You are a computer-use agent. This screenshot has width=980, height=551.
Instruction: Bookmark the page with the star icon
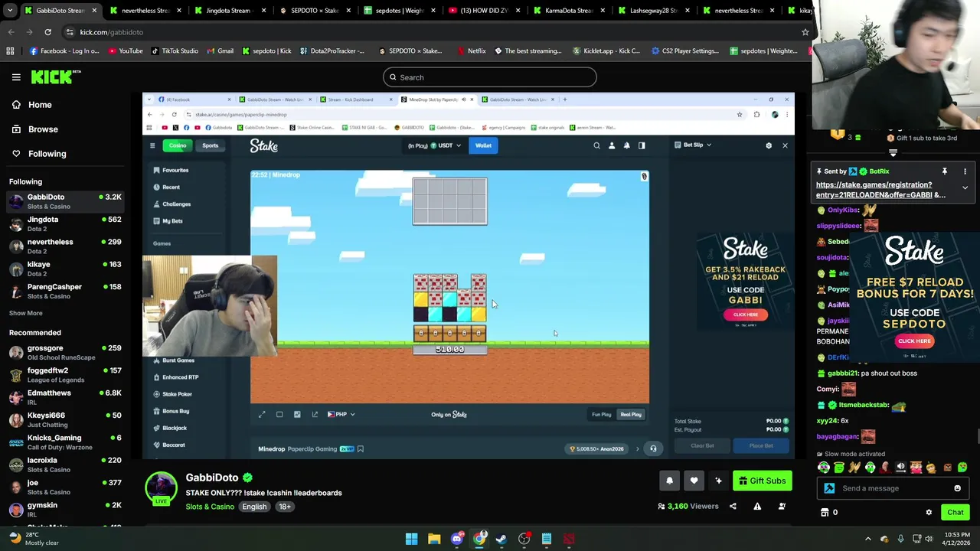805,32
